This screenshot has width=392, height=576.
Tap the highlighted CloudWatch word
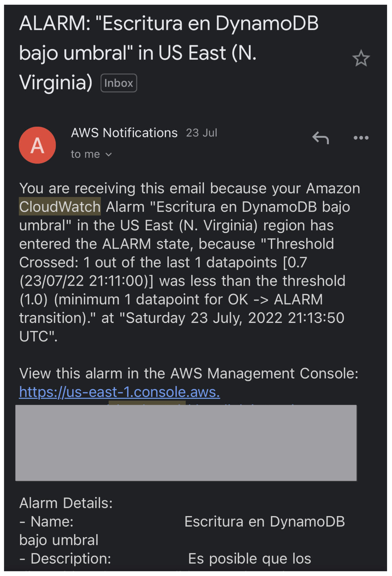point(60,207)
